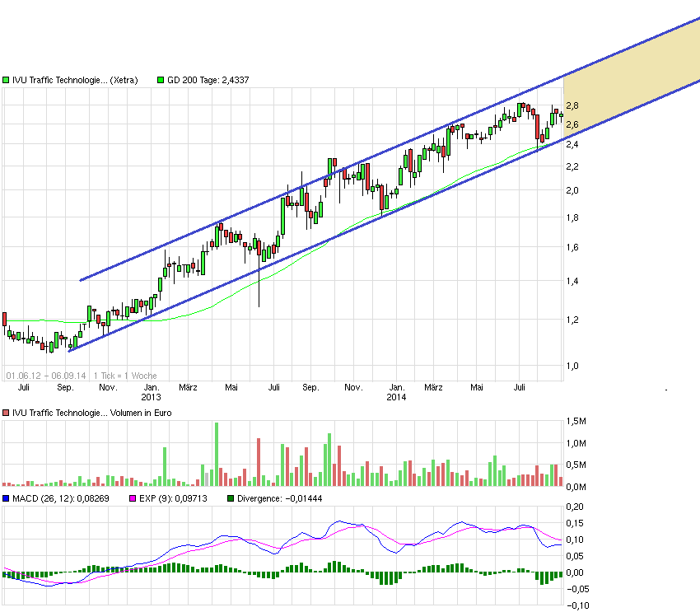Viewport: 700px width, 612px height.
Task: Click the '1,8' price axis label
Action: point(572,217)
